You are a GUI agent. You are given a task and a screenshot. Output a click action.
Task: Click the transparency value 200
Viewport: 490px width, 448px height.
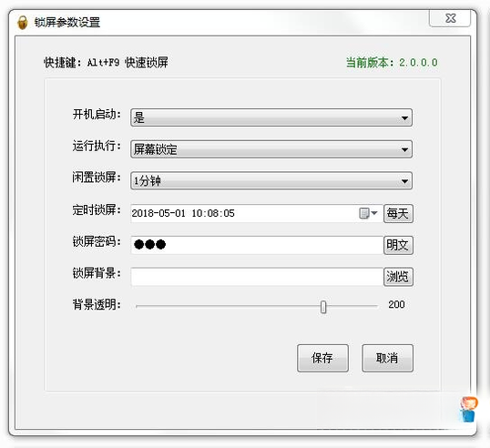tap(396, 304)
